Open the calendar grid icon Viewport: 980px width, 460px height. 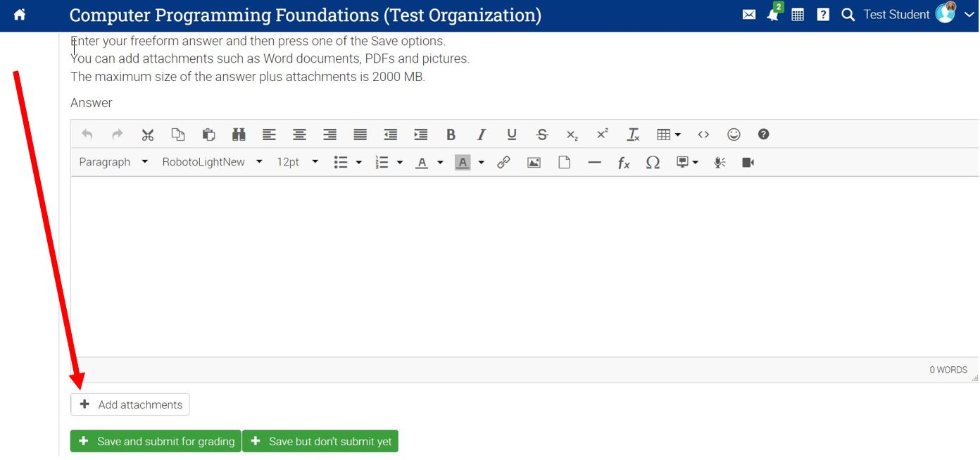(798, 15)
